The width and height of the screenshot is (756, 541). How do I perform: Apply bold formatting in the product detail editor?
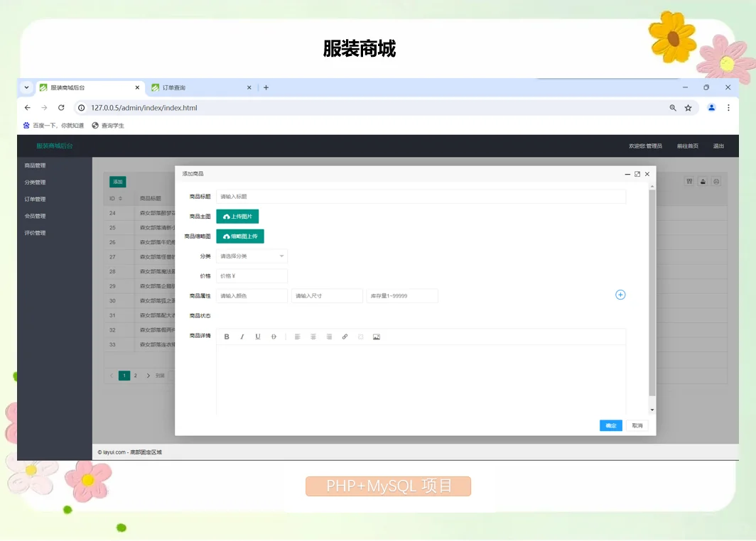point(227,337)
